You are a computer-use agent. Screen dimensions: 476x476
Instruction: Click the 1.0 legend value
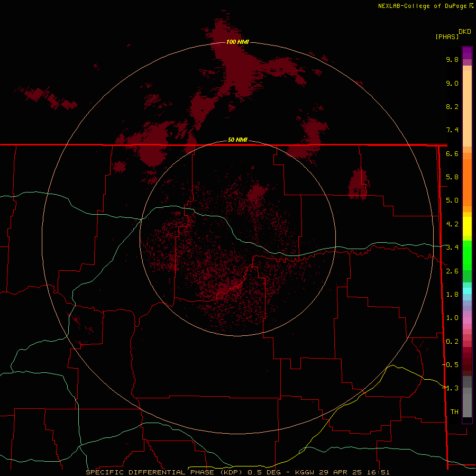[452, 318]
